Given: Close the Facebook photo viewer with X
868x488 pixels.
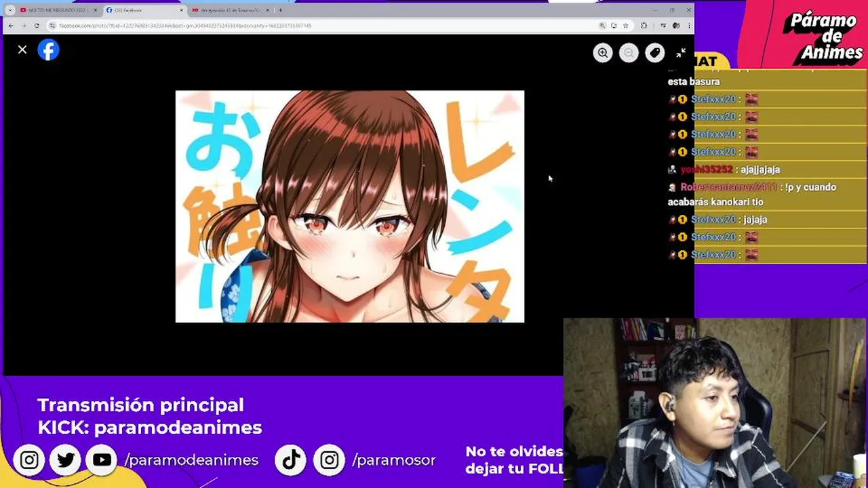Looking at the screenshot, I should [x=22, y=49].
